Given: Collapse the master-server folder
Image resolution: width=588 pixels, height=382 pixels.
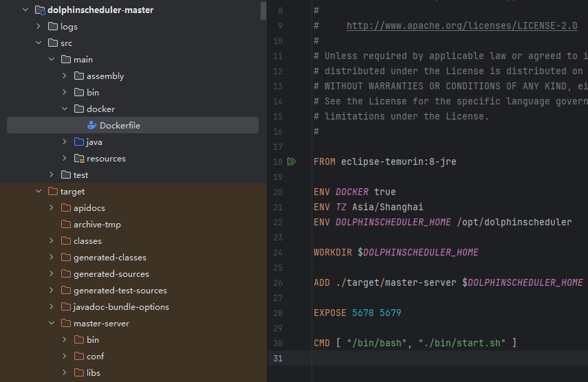Looking at the screenshot, I should coord(52,323).
